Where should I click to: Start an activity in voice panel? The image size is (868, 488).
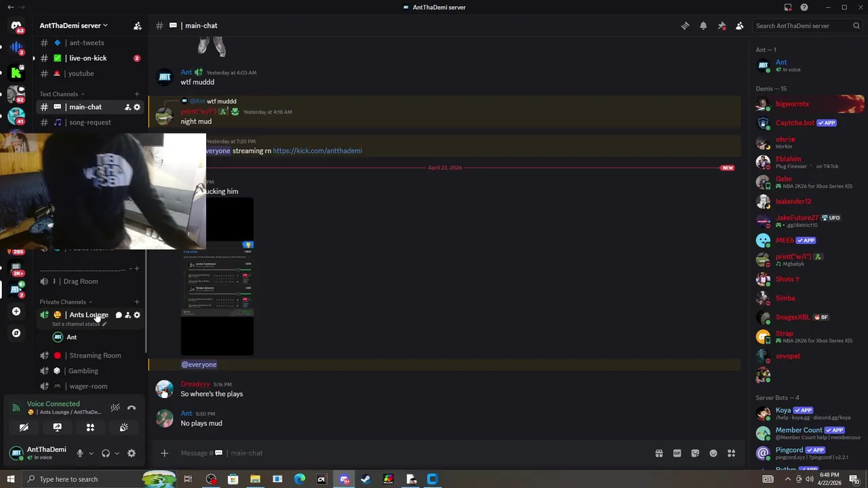click(90, 428)
